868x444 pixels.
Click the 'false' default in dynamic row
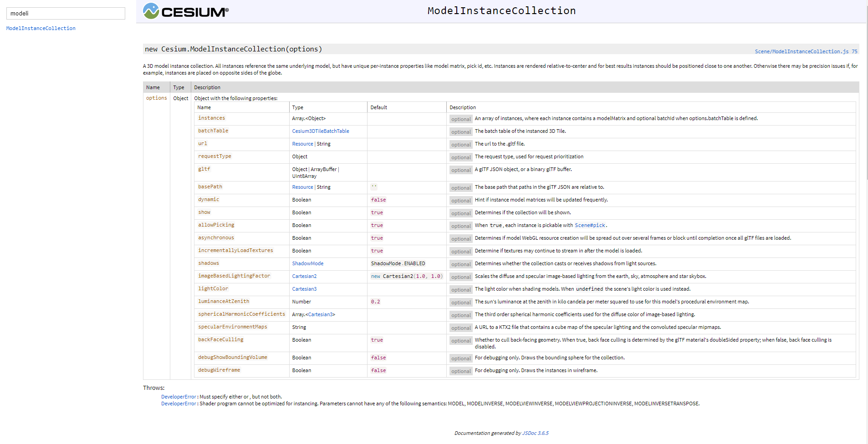[x=378, y=200]
